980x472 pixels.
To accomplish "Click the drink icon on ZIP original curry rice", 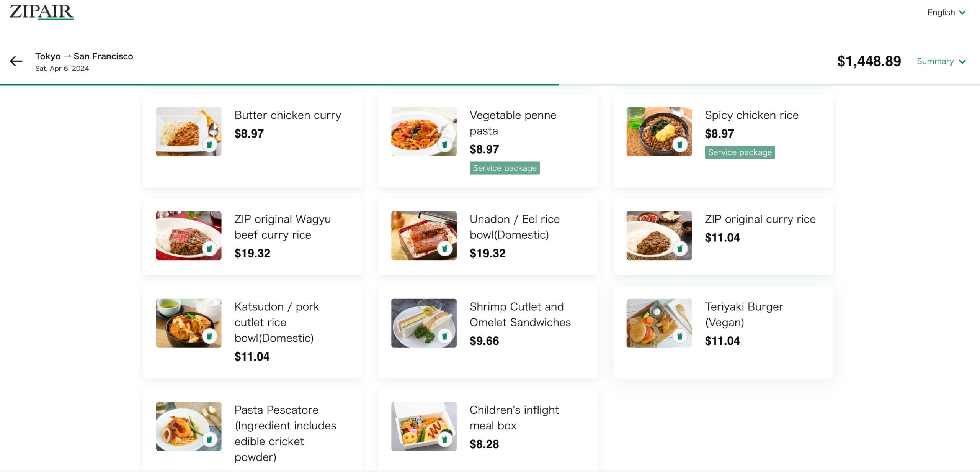I will click(680, 249).
